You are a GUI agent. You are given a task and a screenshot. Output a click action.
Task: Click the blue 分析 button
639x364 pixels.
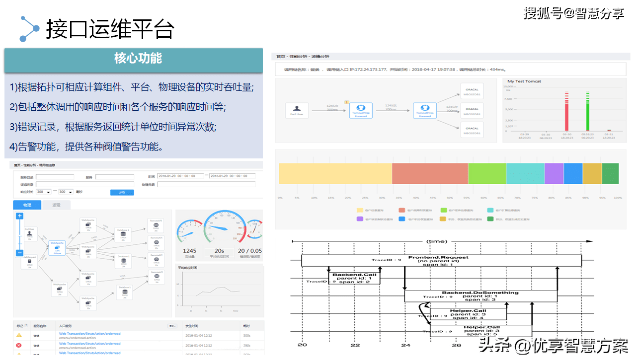point(122,192)
